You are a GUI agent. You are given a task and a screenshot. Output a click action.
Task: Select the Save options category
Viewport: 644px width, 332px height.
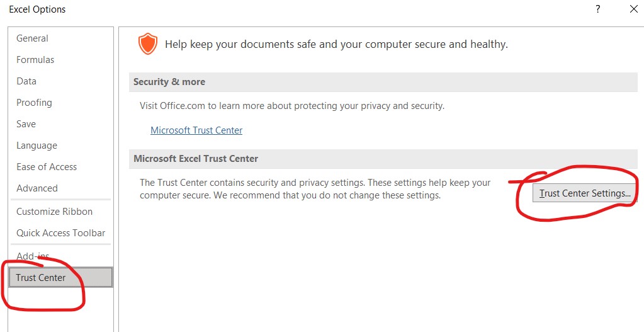pyautogui.click(x=26, y=124)
